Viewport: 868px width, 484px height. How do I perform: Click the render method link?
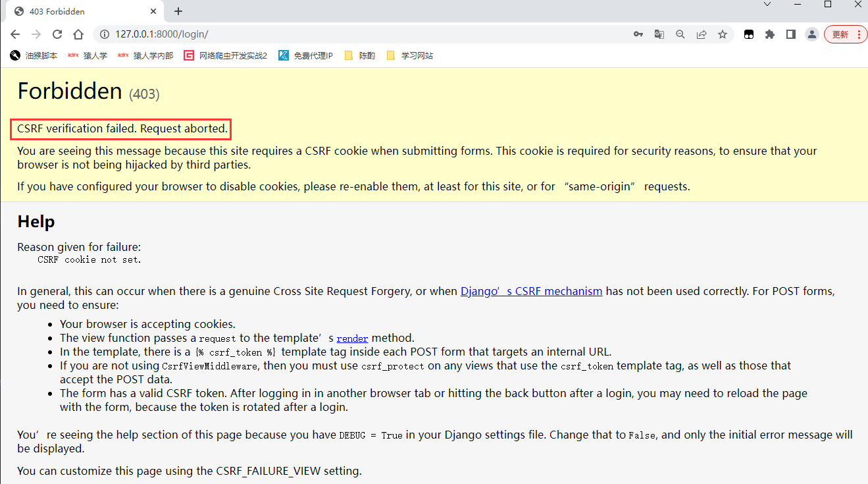click(352, 338)
